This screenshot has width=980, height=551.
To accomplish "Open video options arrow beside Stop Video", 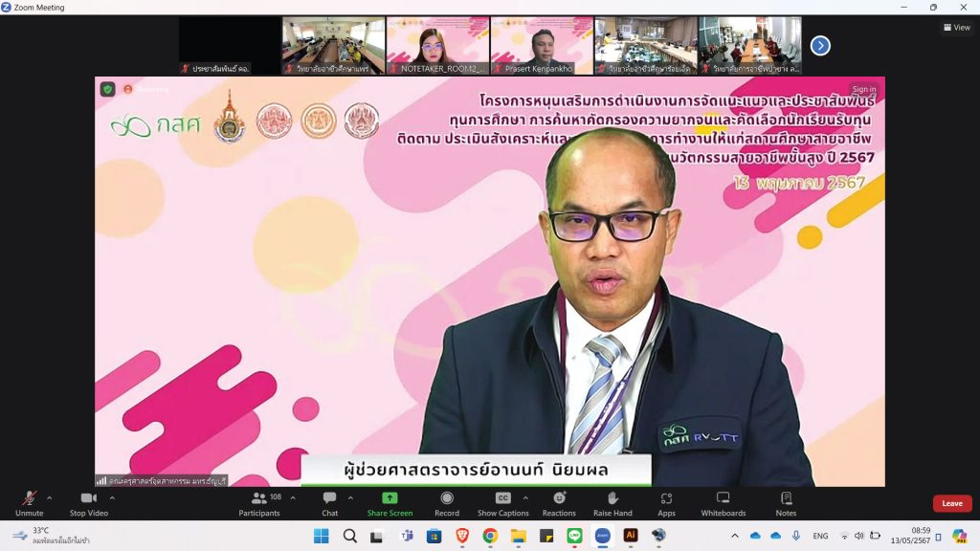I will tap(112, 497).
